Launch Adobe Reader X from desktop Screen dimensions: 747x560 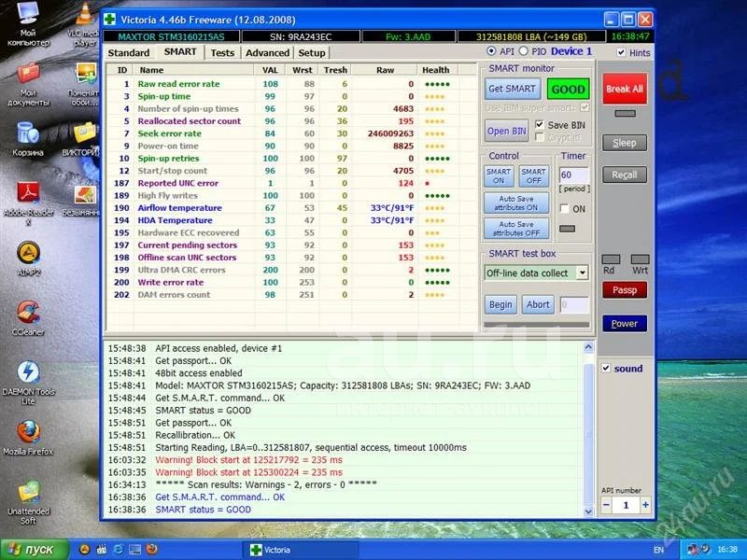(28, 203)
